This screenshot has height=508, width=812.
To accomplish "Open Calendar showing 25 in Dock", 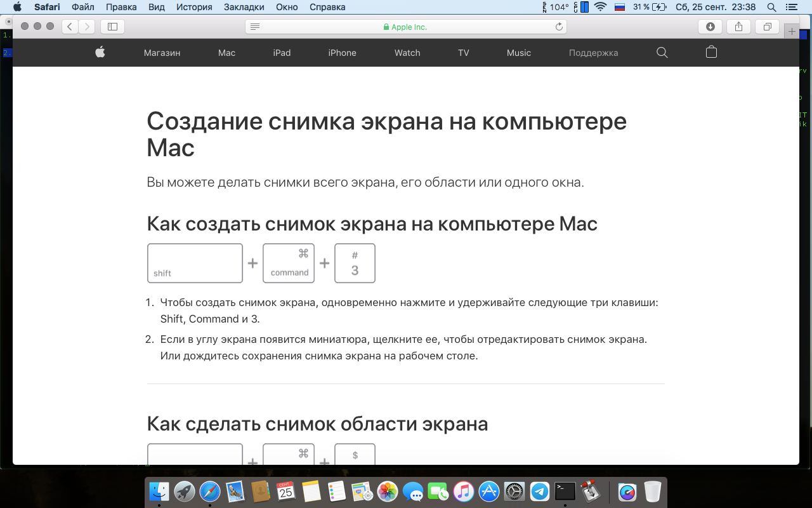I will 286,491.
